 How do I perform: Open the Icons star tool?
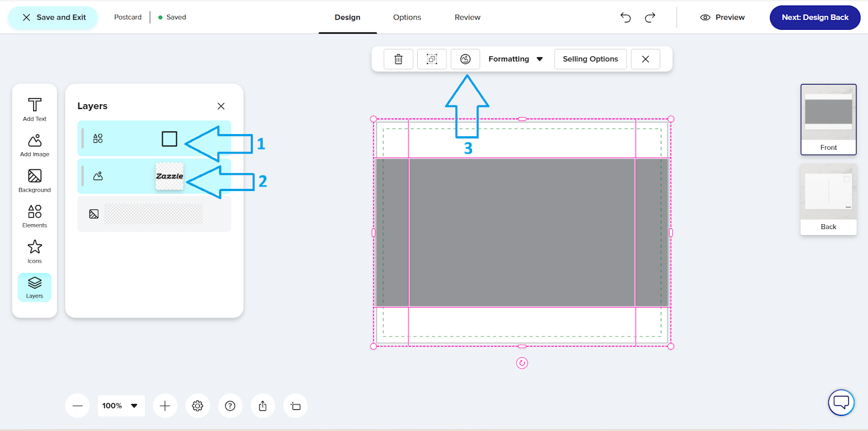click(35, 252)
